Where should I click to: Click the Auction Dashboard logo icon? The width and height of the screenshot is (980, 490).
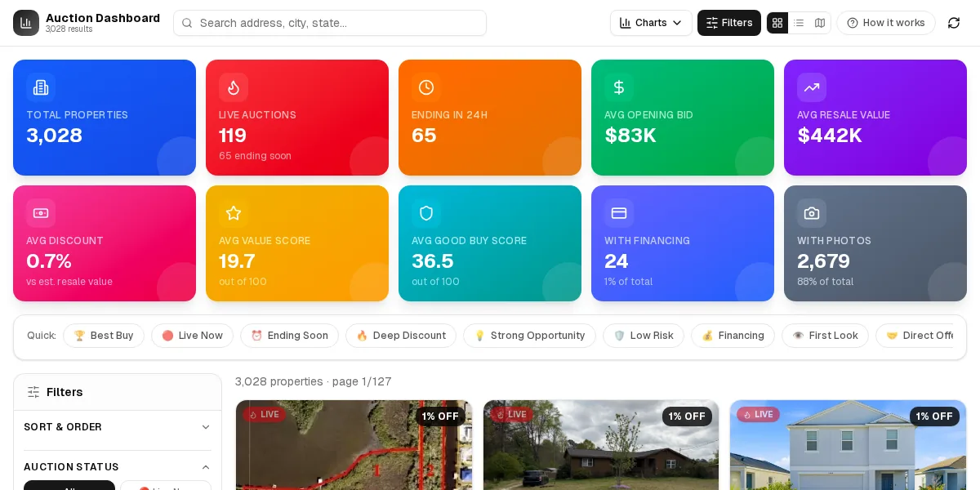pyautogui.click(x=26, y=23)
